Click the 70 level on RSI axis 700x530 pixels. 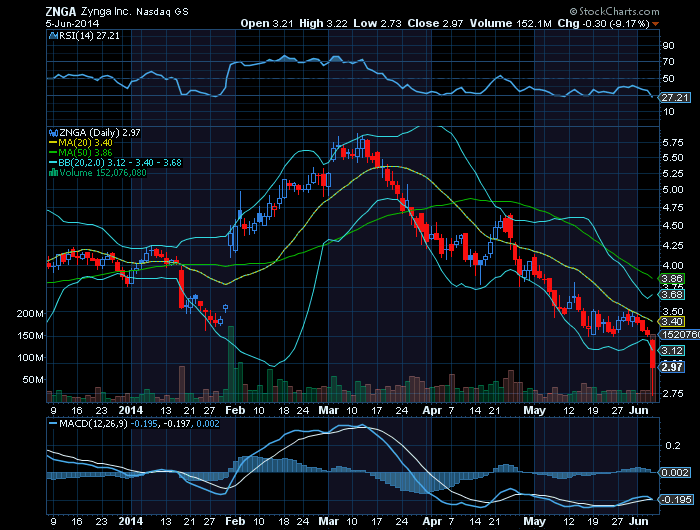pos(668,62)
